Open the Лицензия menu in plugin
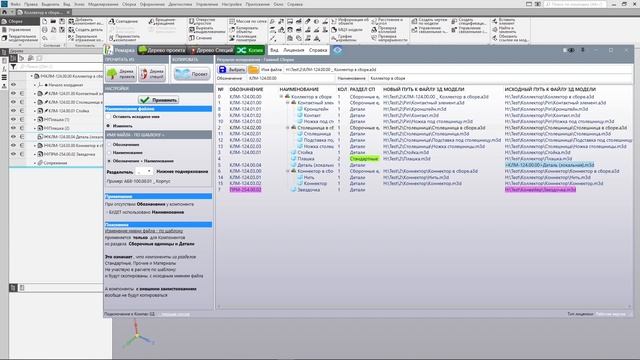 (293, 50)
